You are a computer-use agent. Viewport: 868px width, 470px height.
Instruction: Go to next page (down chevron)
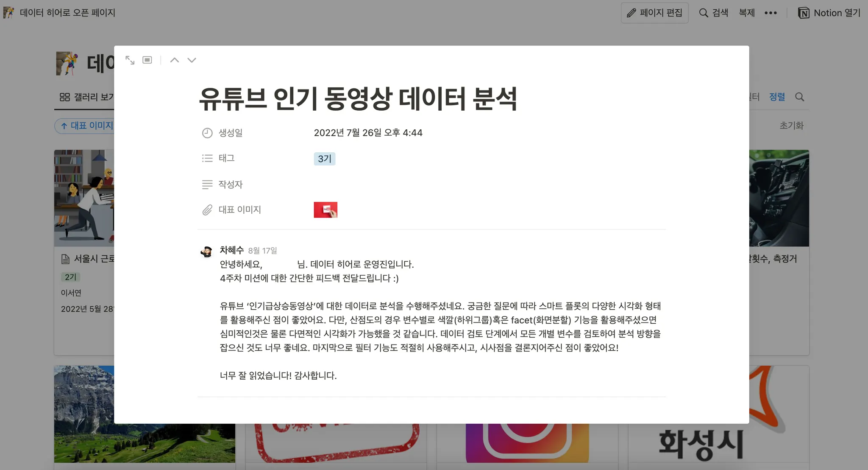pos(192,60)
